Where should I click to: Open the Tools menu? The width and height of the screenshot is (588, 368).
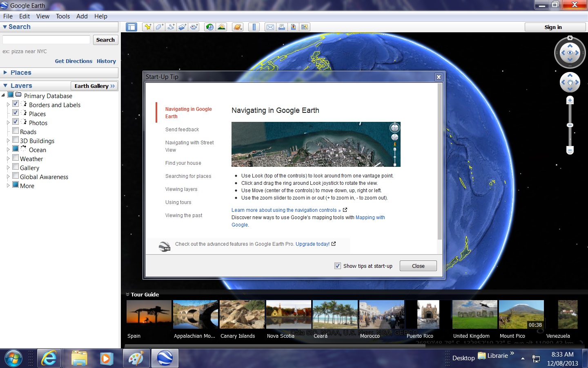point(62,16)
